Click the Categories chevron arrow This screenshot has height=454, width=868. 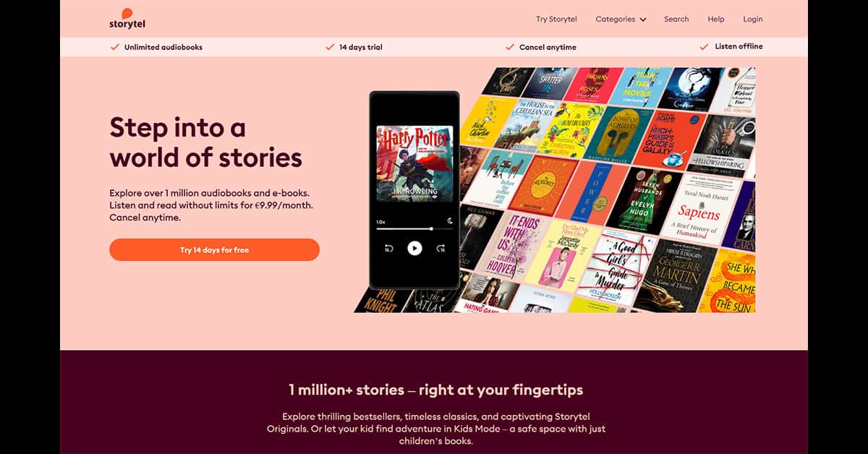(x=643, y=20)
